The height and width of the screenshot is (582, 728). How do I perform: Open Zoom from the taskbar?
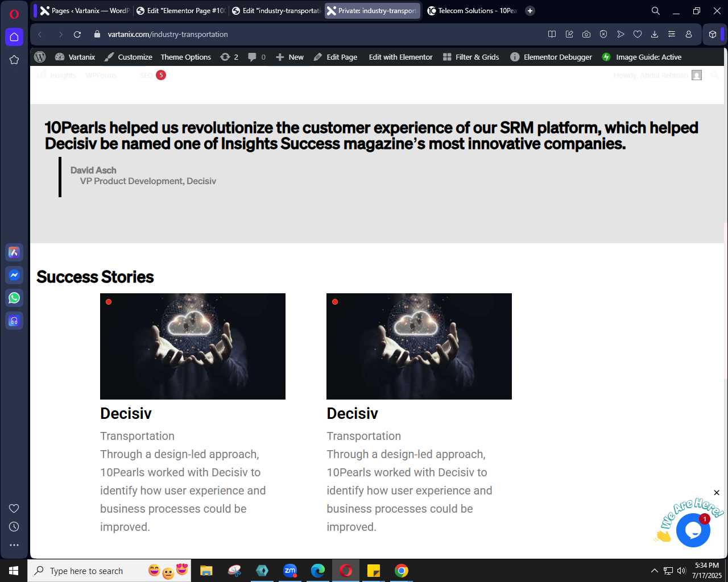290,571
